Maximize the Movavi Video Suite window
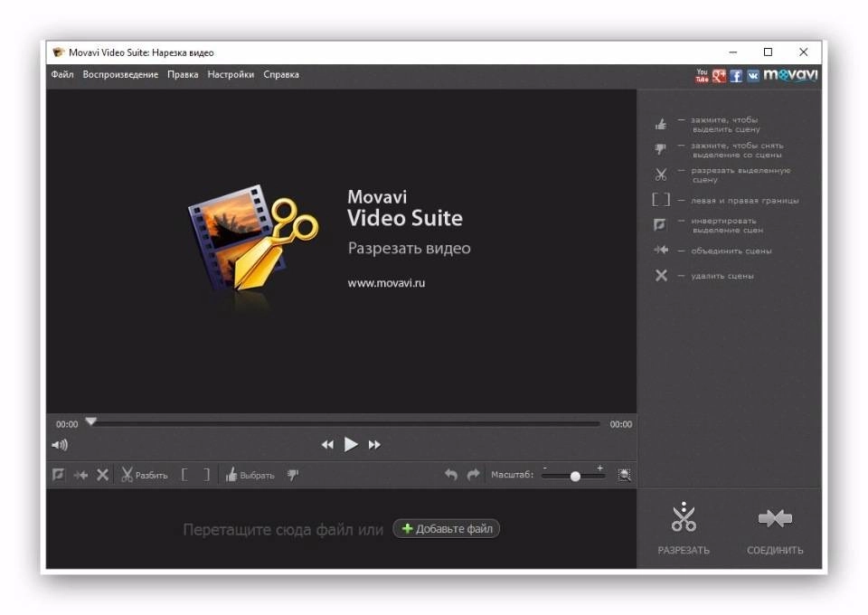The width and height of the screenshot is (868, 615). click(768, 52)
